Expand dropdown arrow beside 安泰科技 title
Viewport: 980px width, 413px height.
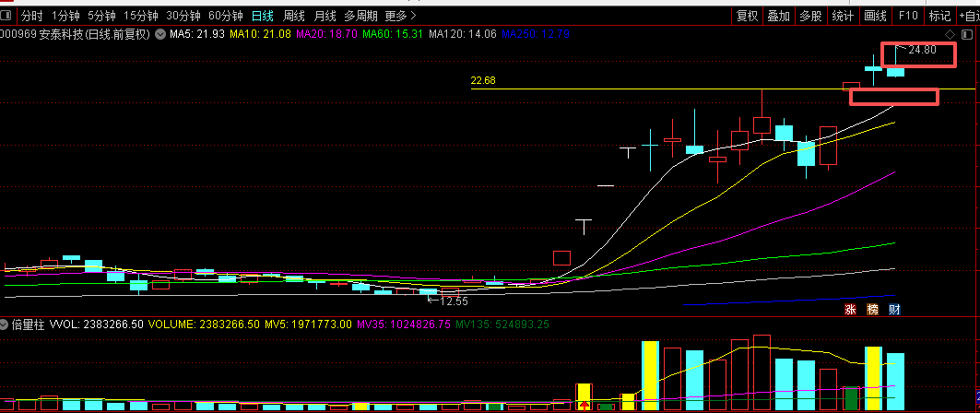coord(159,34)
